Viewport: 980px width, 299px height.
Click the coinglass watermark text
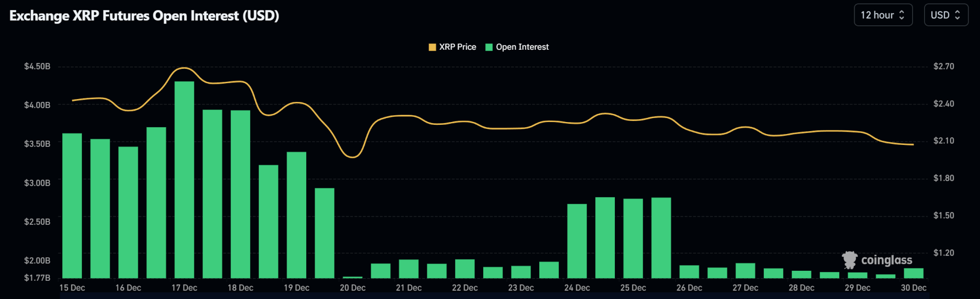click(886, 260)
